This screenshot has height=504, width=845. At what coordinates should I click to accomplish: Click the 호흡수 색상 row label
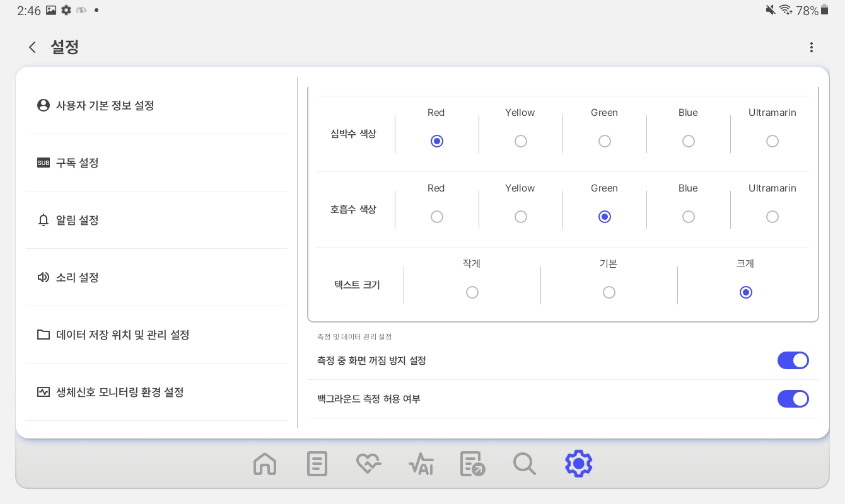pos(353,209)
